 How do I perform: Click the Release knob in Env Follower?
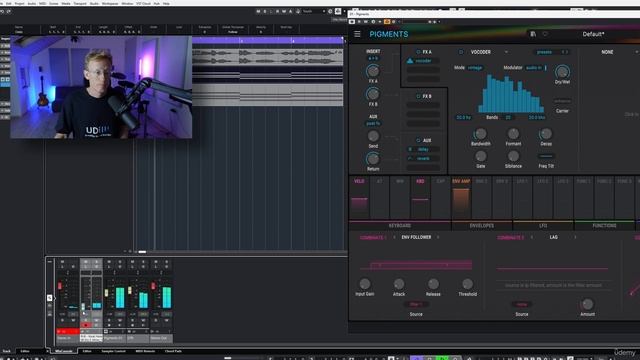click(x=433, y=284)
